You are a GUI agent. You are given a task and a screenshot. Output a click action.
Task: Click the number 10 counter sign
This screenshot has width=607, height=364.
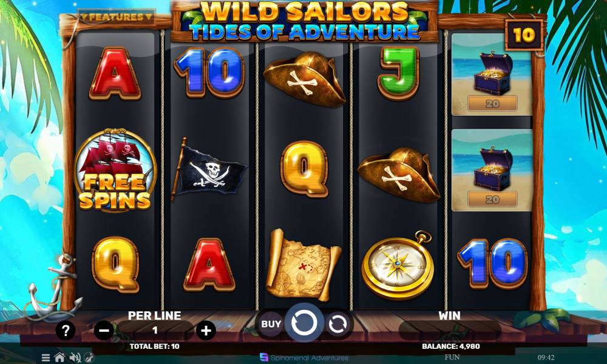(x=524, y=35)
